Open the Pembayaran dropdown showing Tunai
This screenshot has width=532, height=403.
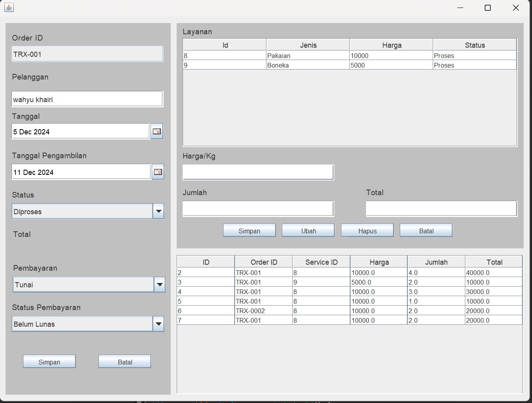pos(159,285)
